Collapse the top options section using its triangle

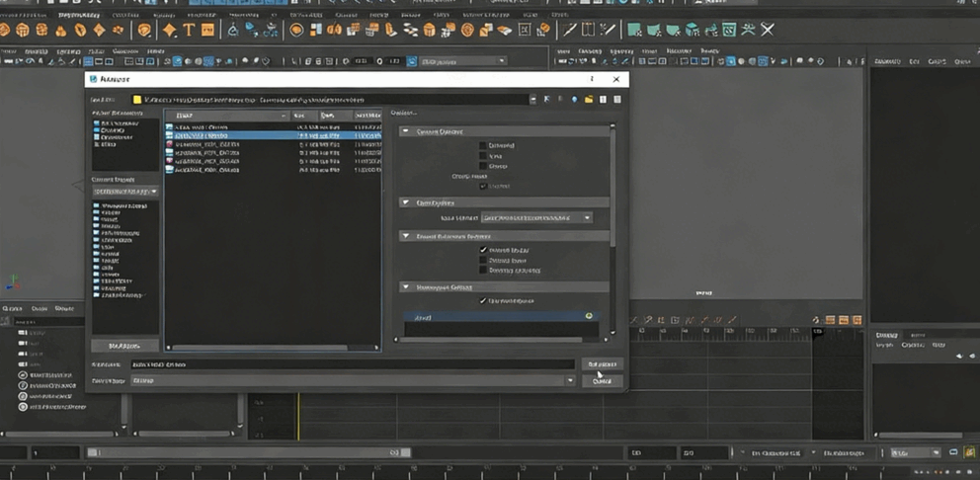pos(405,131)
